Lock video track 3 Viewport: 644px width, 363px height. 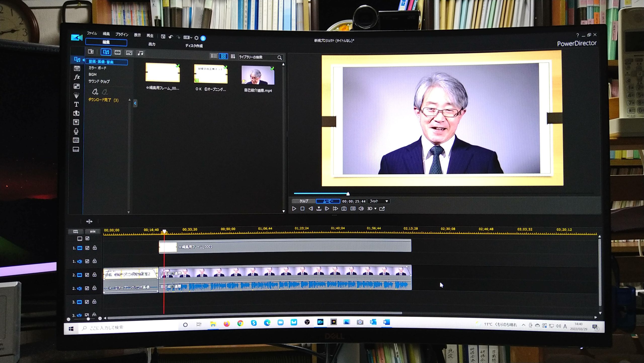tap(94, 302)
